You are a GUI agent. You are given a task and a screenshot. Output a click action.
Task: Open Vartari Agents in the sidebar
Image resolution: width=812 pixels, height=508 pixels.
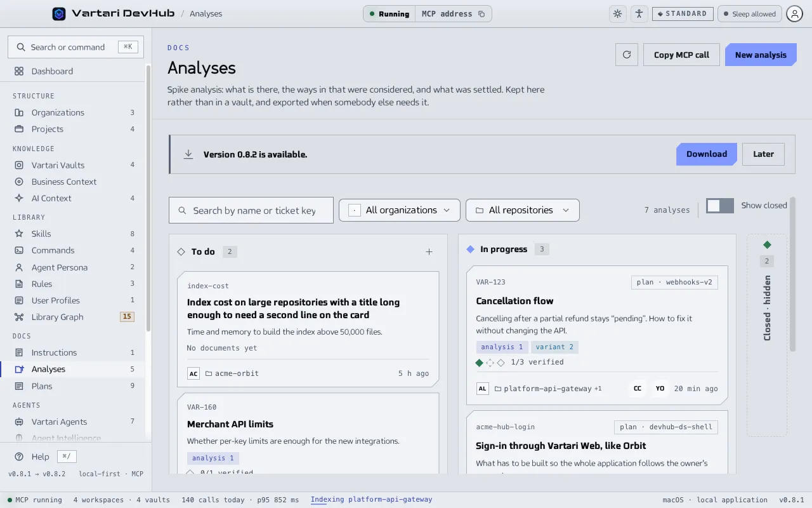(x=73, y=422)
